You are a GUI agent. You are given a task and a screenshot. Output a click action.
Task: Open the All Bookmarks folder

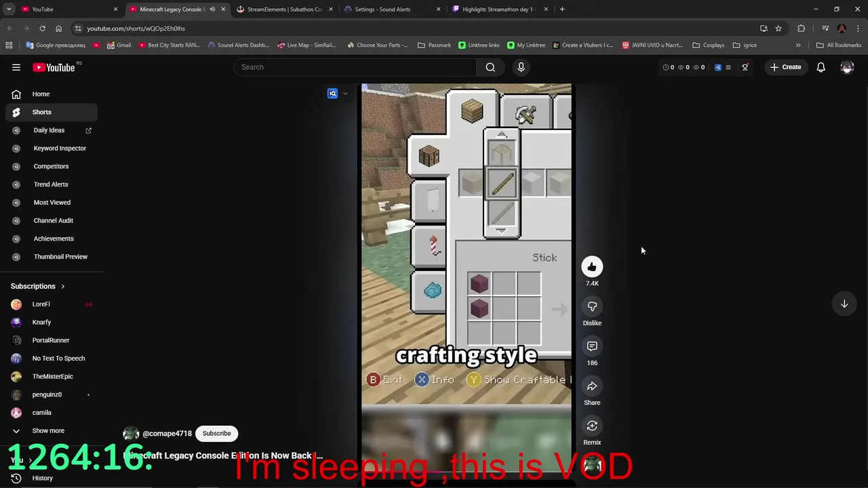coord(839,45)
